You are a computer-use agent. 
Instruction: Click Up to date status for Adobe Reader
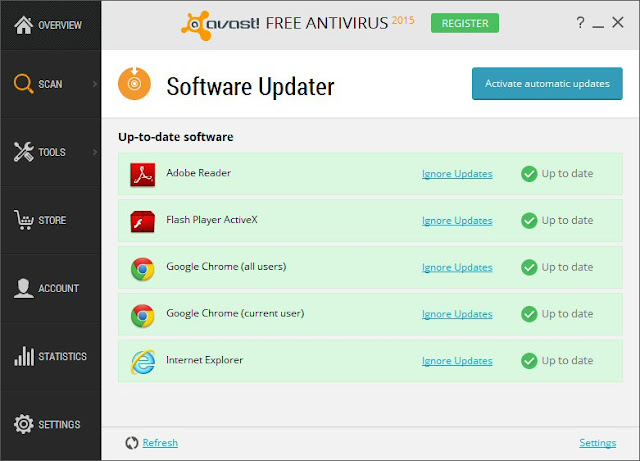(x=567, y=174)
